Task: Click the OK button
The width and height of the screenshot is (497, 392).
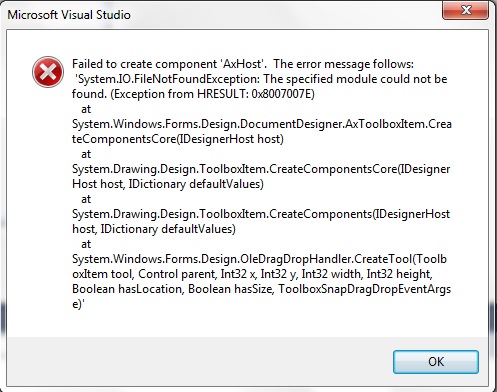Action: click(x=436, y=362)
